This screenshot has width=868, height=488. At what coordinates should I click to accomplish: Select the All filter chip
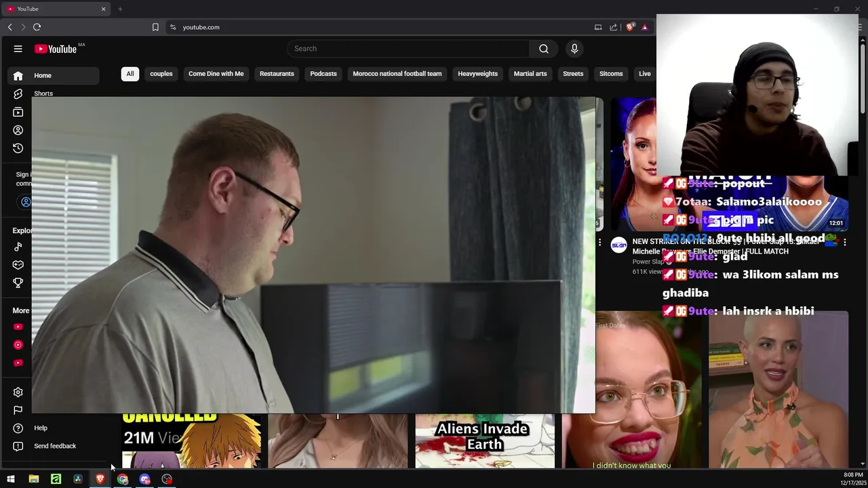(x=130, y=74)
